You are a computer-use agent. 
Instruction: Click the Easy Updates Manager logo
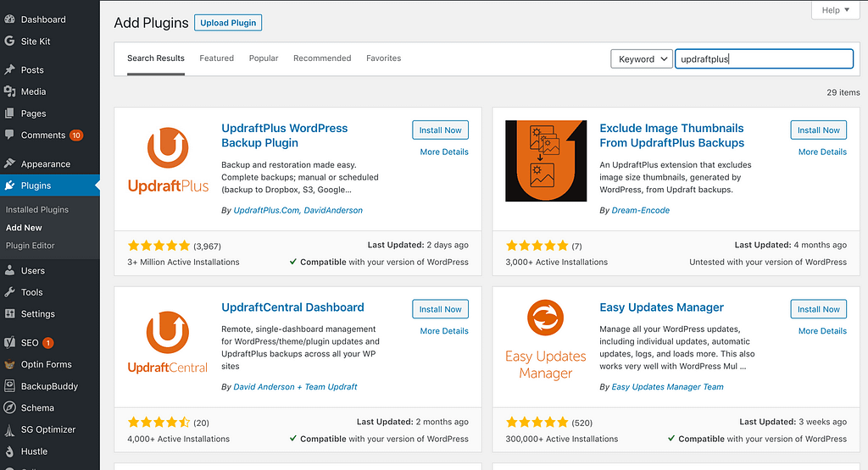545,340
